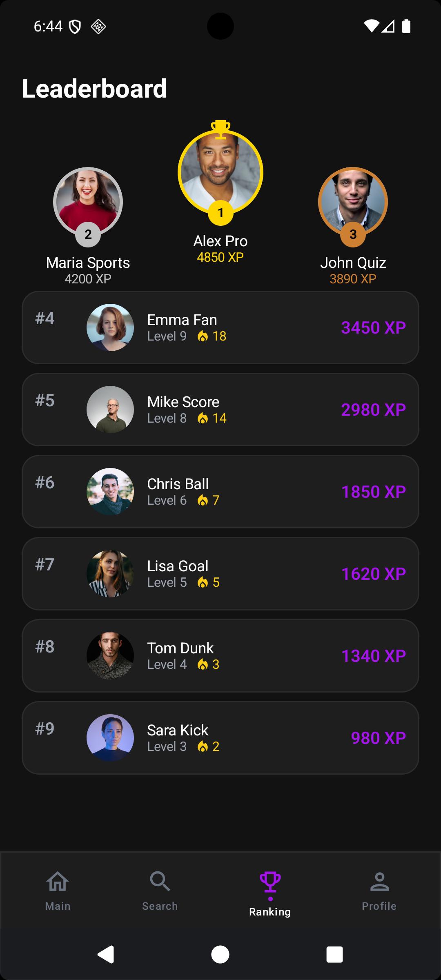View John Quiz's third-place avatar
This screenshot has height=980, width=441.
click(353, 200)
